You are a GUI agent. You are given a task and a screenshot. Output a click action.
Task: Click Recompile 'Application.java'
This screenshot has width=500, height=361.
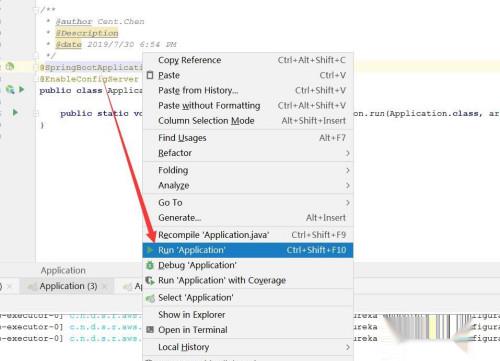click(x=248, y=235)
